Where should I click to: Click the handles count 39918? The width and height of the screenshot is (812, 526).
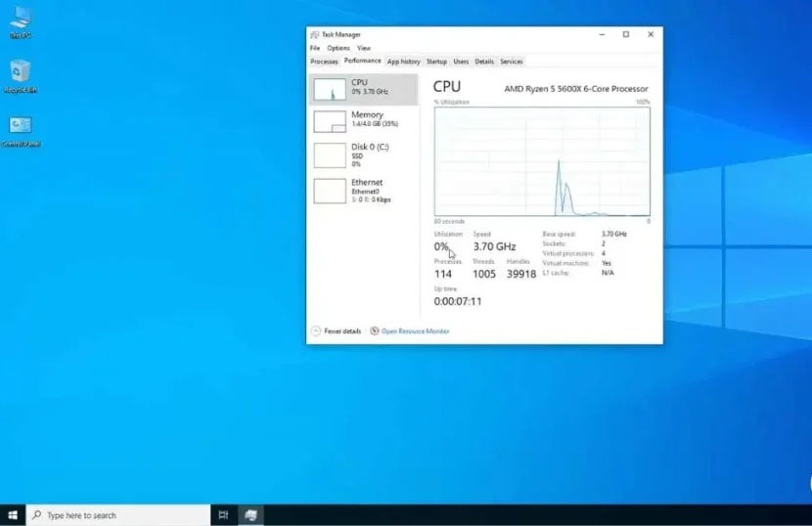521,274
